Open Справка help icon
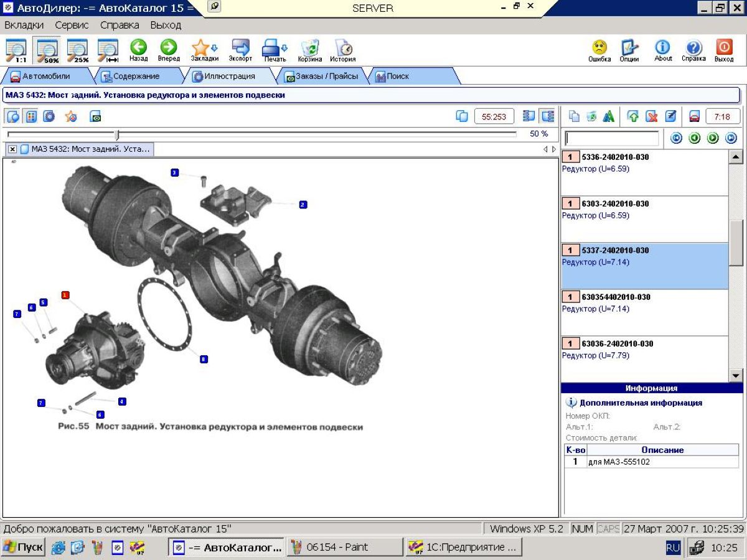747x560 pixels. pyautogui.click(x=693, y=51)
